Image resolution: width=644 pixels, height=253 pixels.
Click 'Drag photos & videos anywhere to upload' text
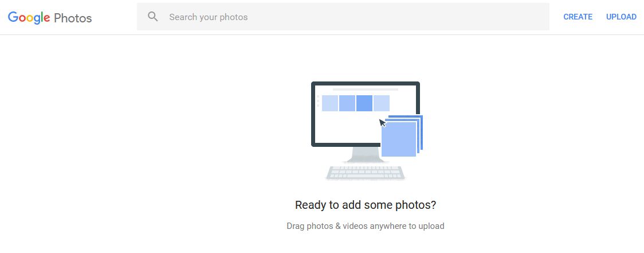[x=366, y=226]
